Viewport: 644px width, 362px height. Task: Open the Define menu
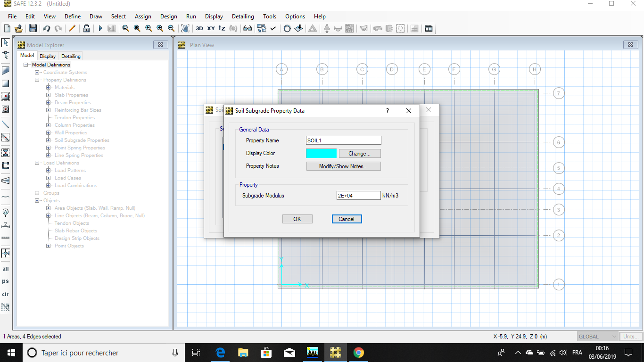pos(73,16)
